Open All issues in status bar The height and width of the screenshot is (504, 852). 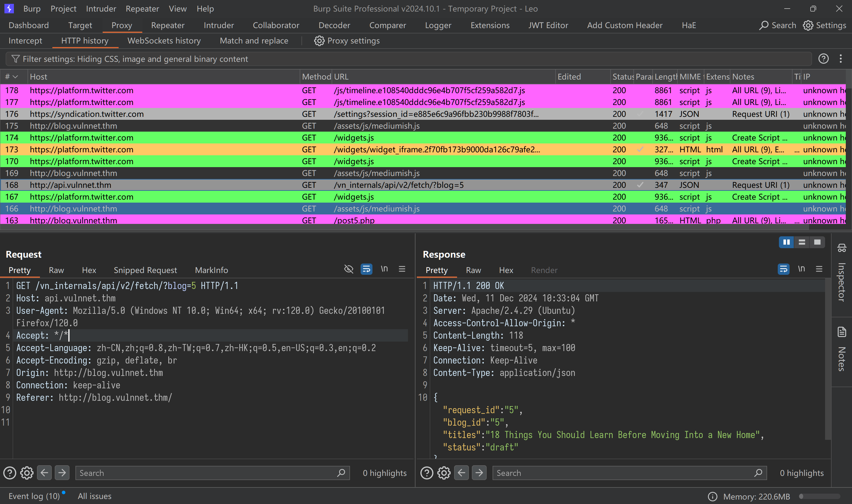[x=95, y=496]
